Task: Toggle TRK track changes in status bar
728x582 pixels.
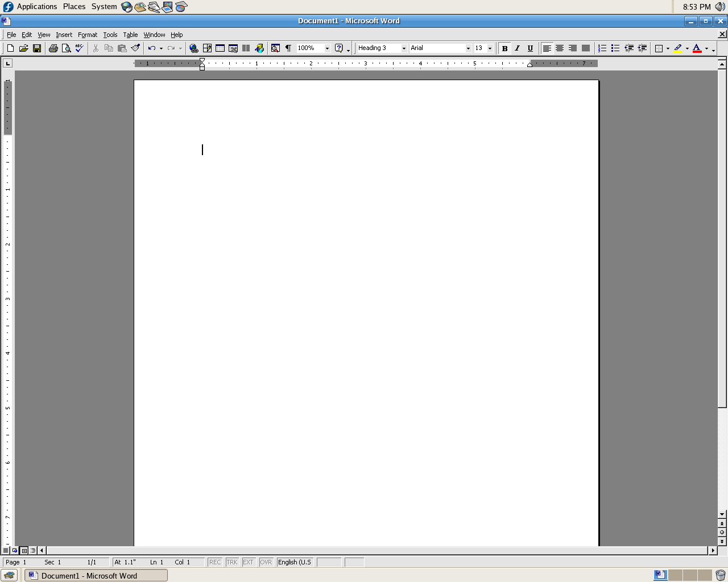Action: (x=232, y=562)
